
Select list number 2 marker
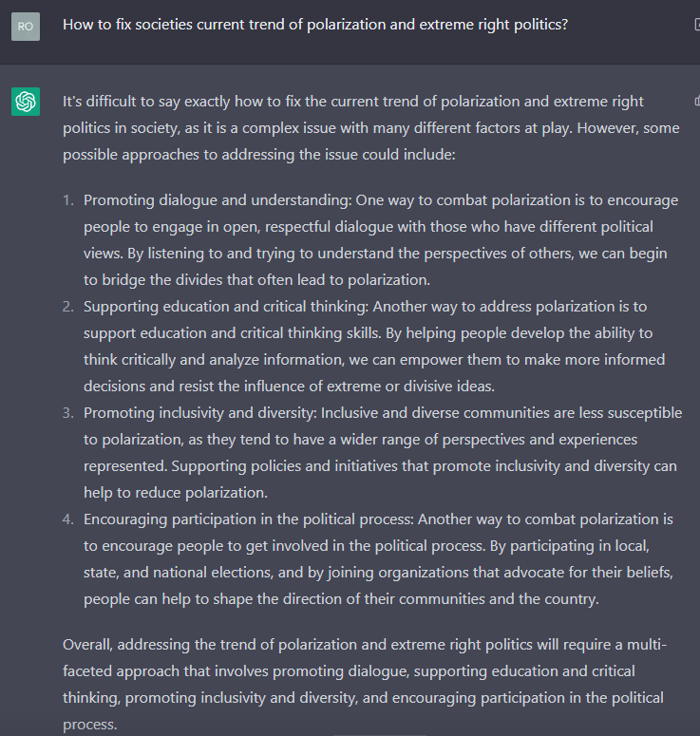[x=68, y=307]
